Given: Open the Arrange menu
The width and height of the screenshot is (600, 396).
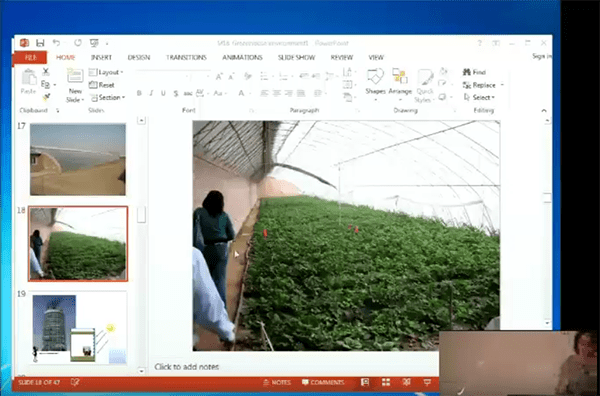Looking at the screenshot, I should [x=400, y=84].
